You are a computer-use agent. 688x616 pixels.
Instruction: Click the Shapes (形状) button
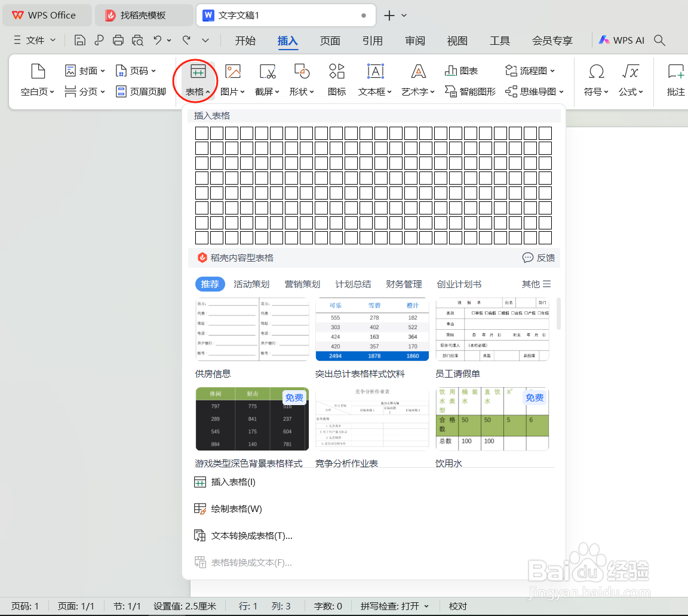click(x=302, y=80)
